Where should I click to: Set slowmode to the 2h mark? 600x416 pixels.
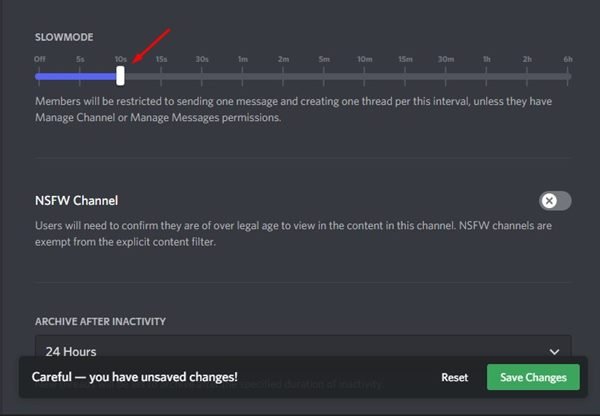[x=527, y=76]
